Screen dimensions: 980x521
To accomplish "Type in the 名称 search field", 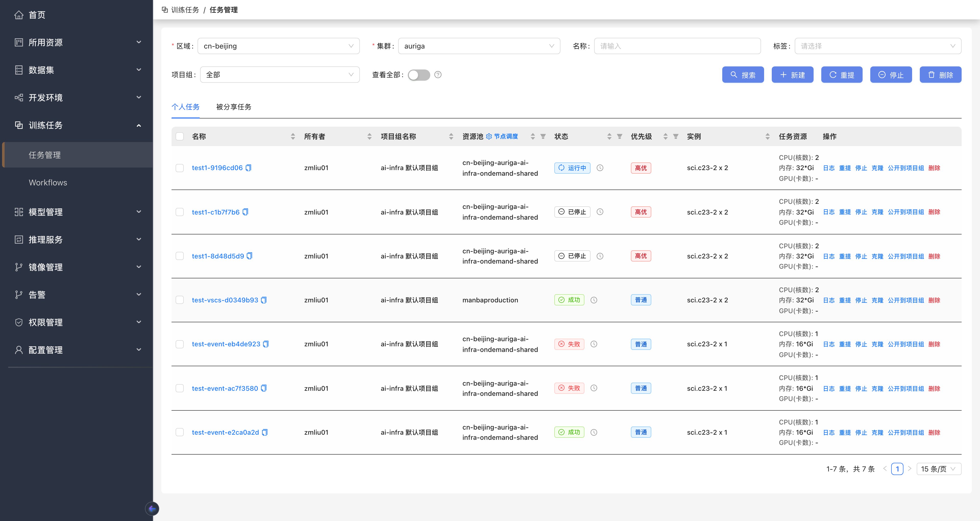I will pyautogui.click(x=677, y=46).
